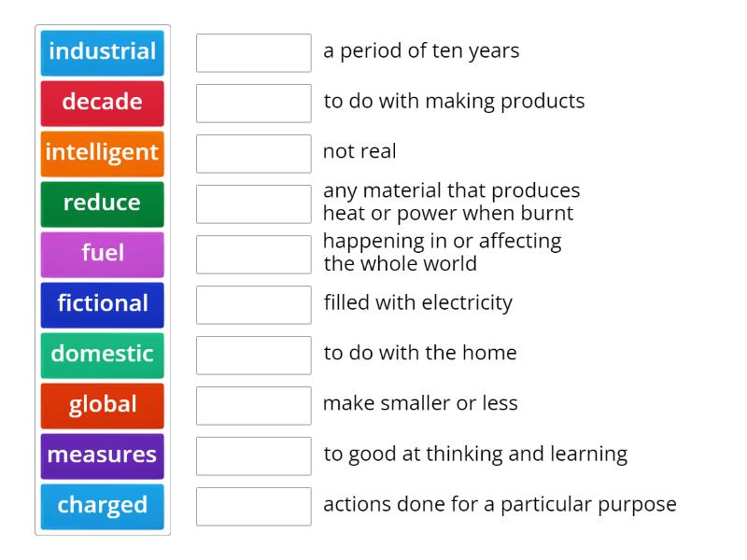747x560 pixels.
Task: Click empty box beside "a period of ten years"
Action: coord(254,52)
